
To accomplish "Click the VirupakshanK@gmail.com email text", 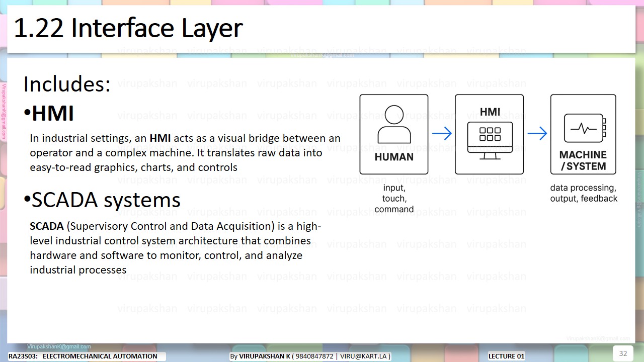I will [x=59, y=346].
